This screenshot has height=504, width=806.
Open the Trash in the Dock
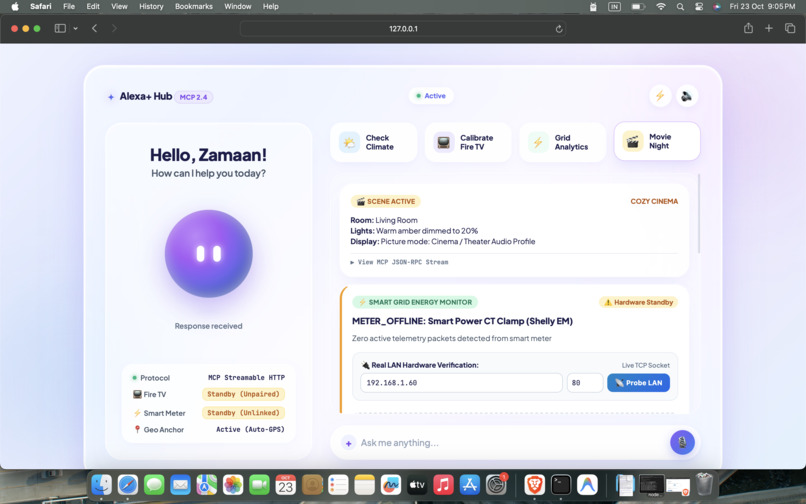704,484
